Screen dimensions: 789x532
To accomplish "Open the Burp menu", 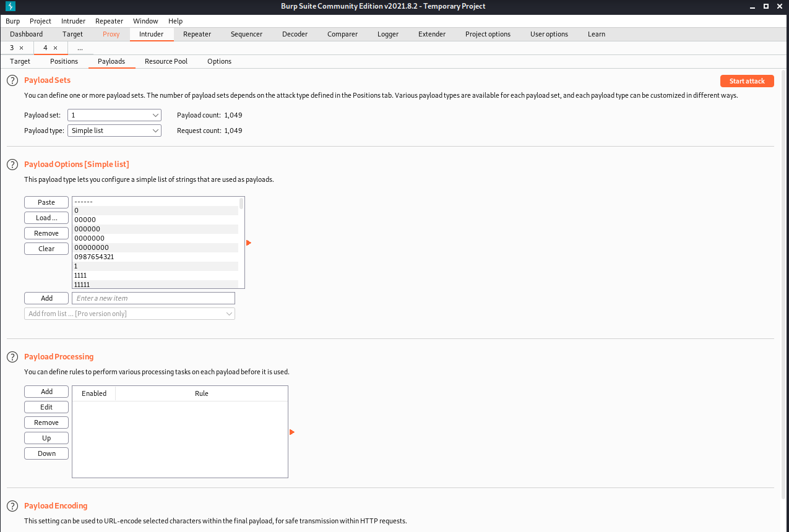I will click(x=13, y=21).
